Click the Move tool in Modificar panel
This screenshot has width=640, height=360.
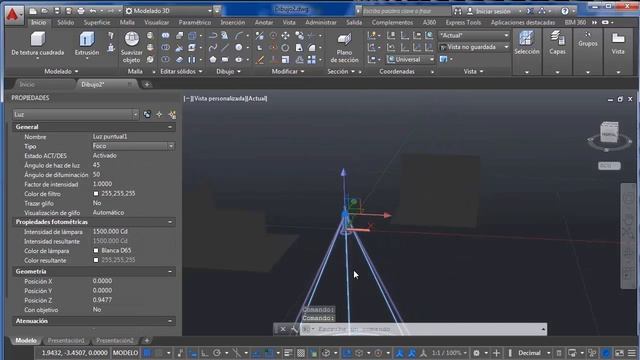285,36
